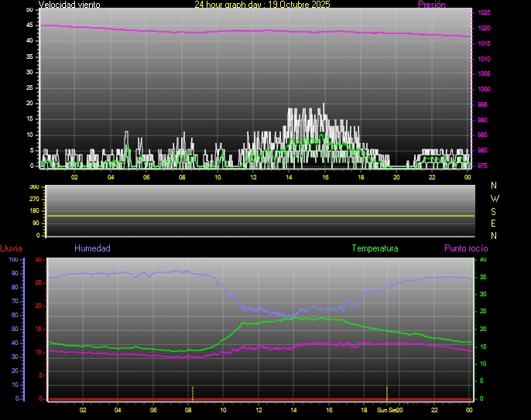The height and width of the screenshot is (420, 531).
Task: Select the Presión legend label
Action: click(431, 5)
